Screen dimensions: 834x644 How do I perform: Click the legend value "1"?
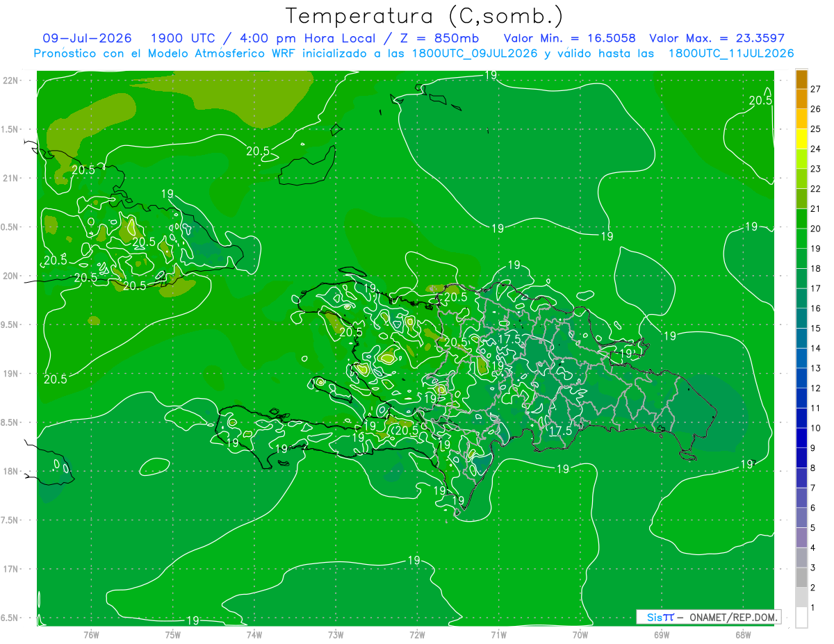pos(812,608)
